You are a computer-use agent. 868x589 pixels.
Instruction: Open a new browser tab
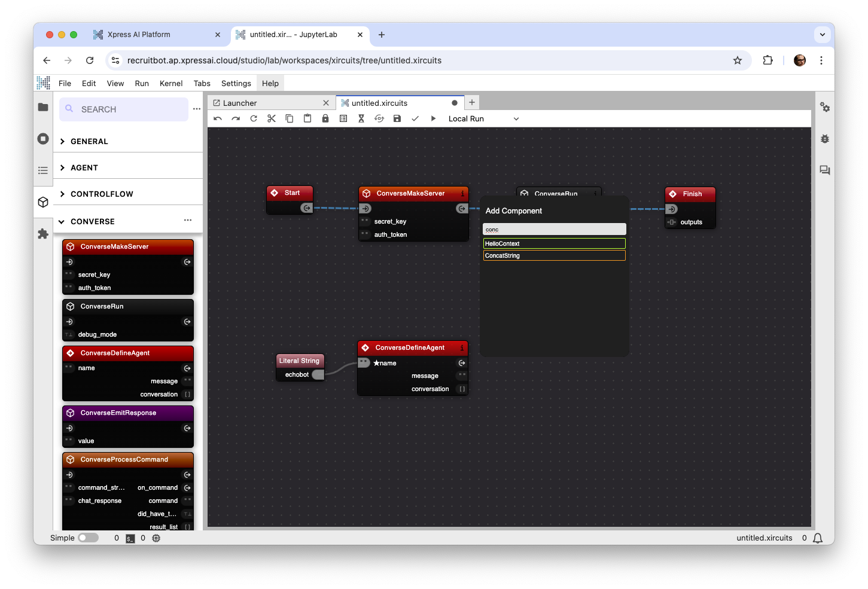point(382,35)
